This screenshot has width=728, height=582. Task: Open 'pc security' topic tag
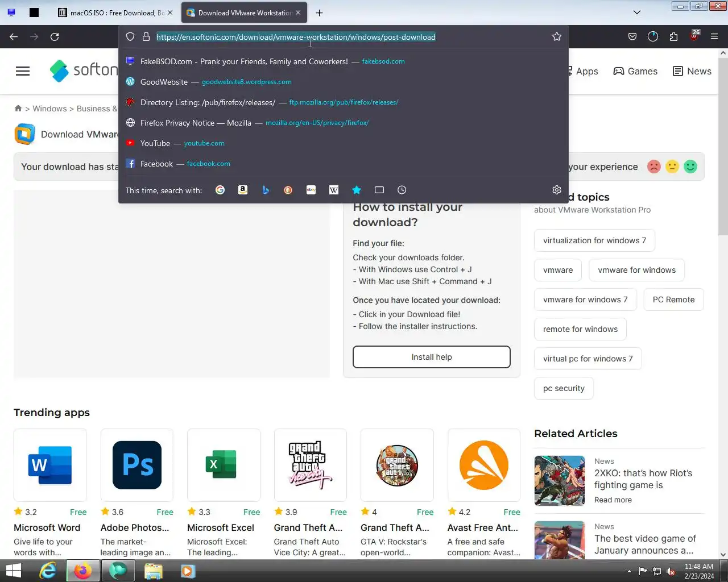tap(564, 388)
